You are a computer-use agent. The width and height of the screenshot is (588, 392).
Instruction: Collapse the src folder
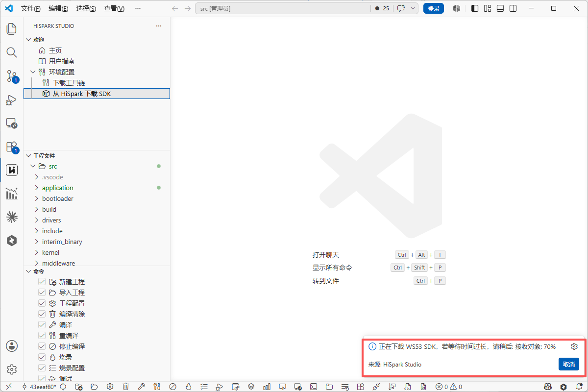coord(33,167)
